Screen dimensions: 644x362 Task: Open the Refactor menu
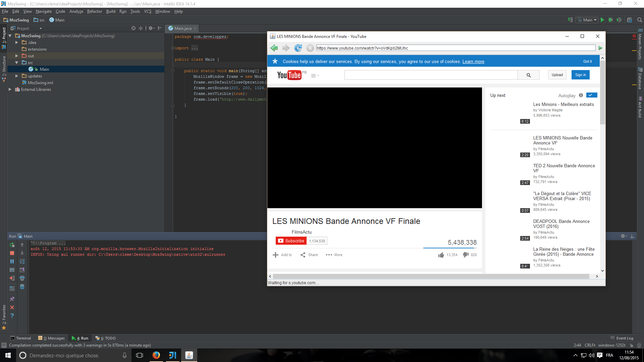point(95,11)
